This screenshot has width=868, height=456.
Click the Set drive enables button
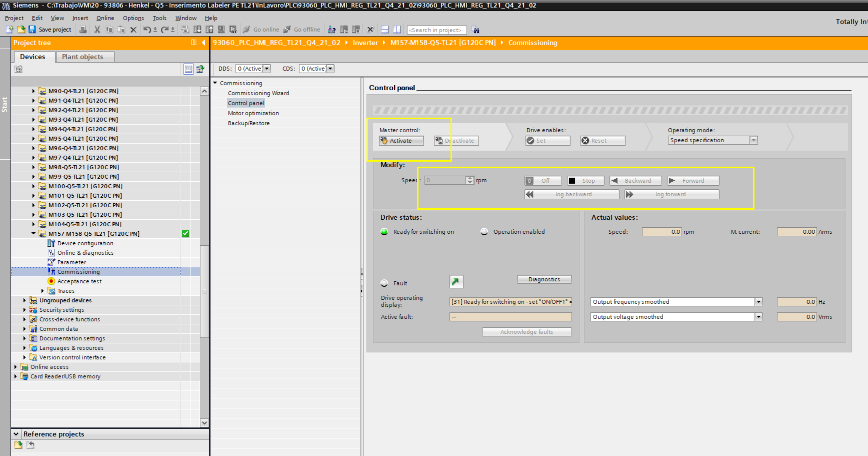(547, 141)
